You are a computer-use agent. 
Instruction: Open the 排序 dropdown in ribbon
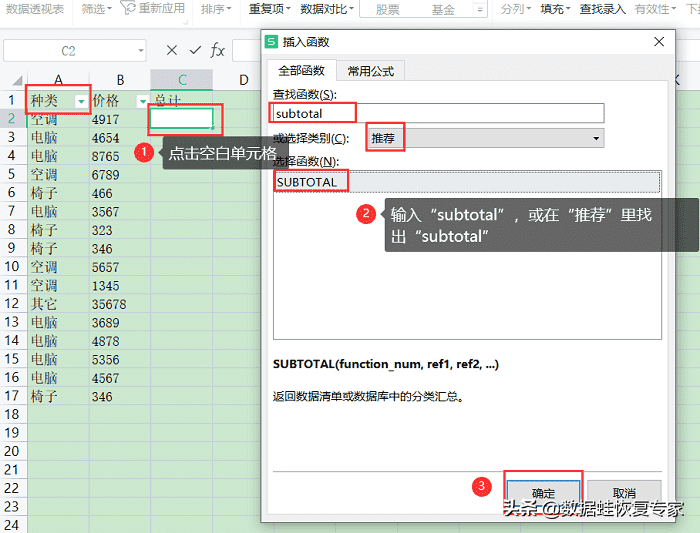coord(216,8)
